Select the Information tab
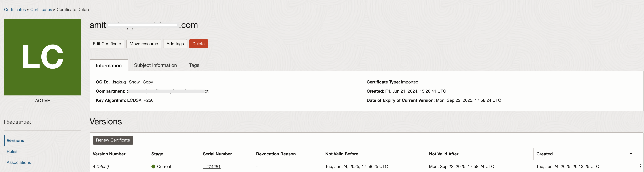 tap(109, 66)
